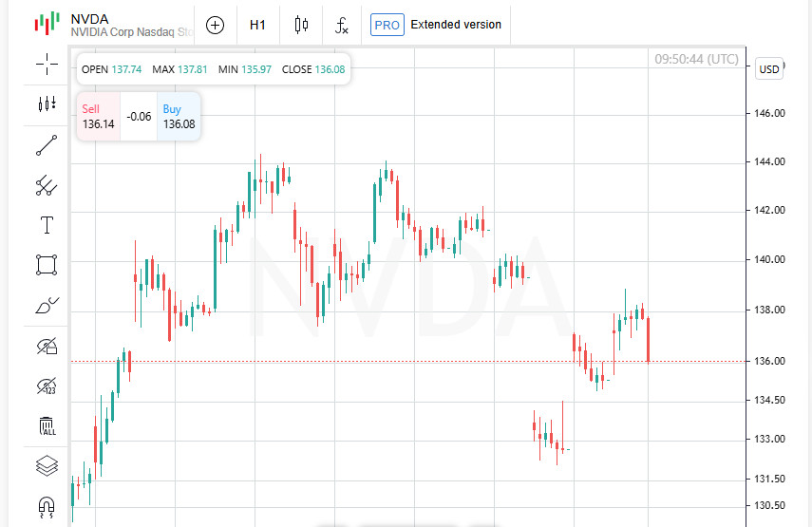Open the chart style bars tool
The height and width of the screenshot is (527, 812).
click(x=47, y=104)
